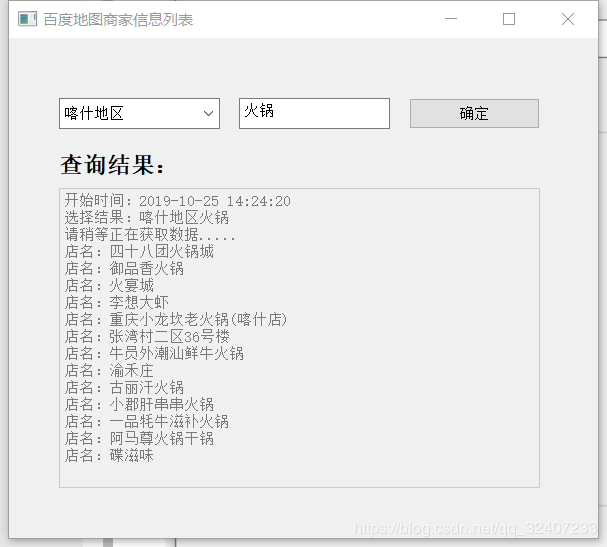Select result 渝禾庄
Viewport: 607px width, 547px height.
click(x=109, y=370)
